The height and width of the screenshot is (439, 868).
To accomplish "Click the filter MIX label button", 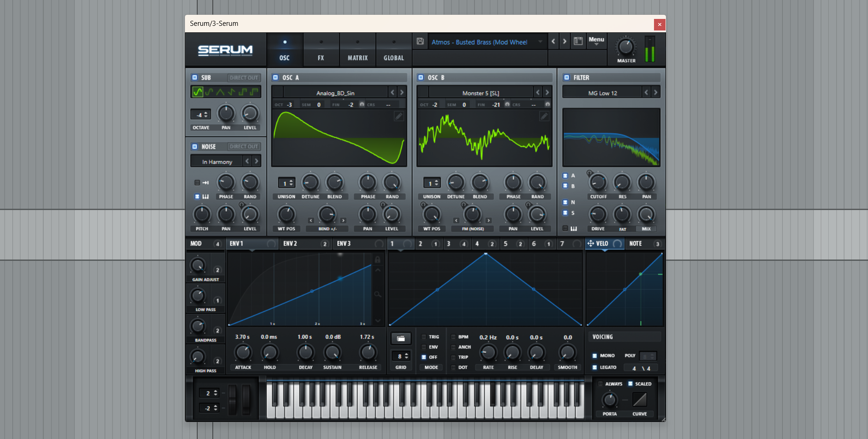I will [x=646, y=229].
